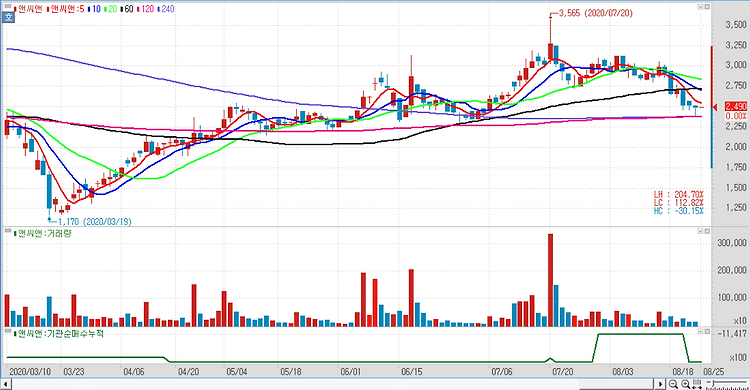
Task: Select the 5-day moving average legend
Action: (65, 9)
